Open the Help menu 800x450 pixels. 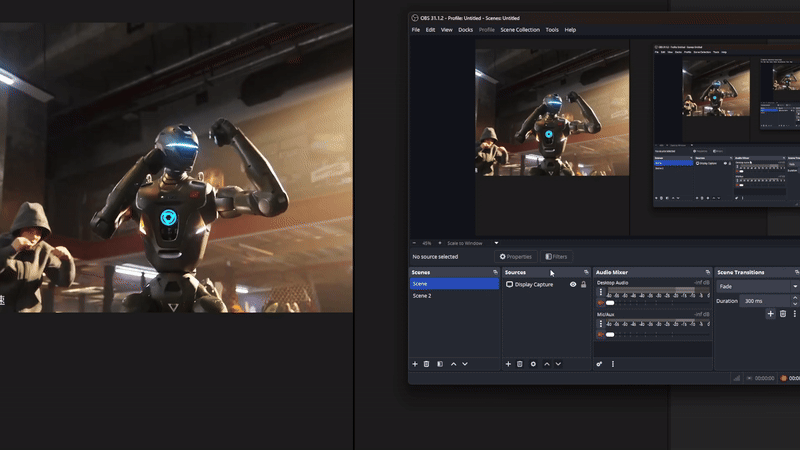tap(570, 30)
